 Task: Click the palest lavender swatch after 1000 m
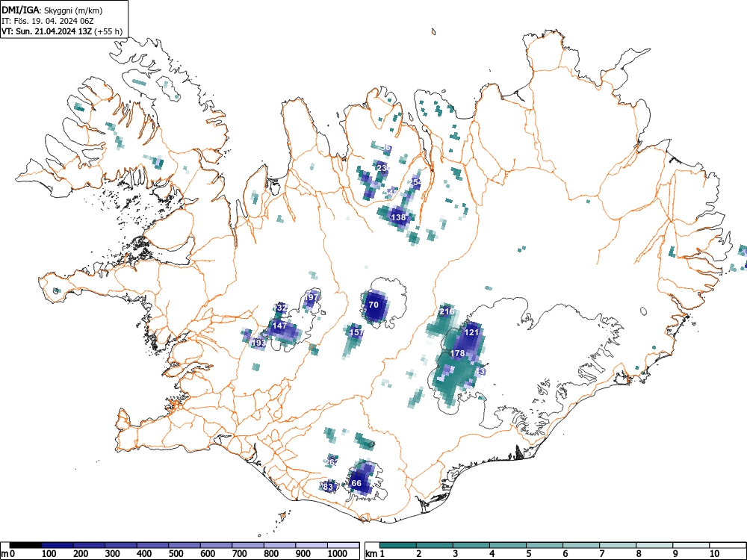[343, 545]
